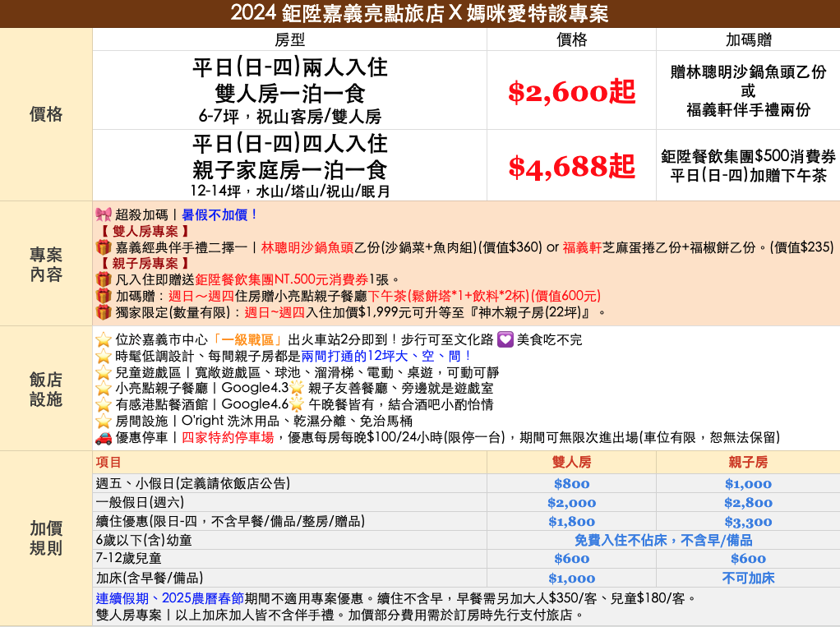840x627 pixels.
Task: Click the purple heart icon after 文化路
Action: 505,339
